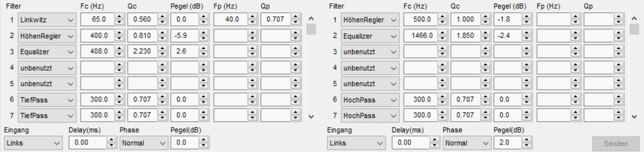The image size is (644, 152).
Task: Increase Pegel of left filter 3 Equalizer
Action: (x=203, y=48)
